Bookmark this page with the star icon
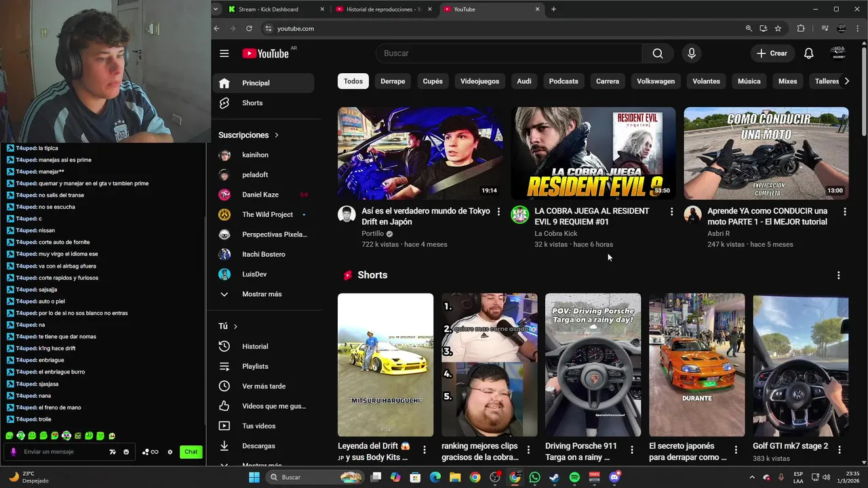Screen dimensions: 868x488 click(x=778, y=28)
